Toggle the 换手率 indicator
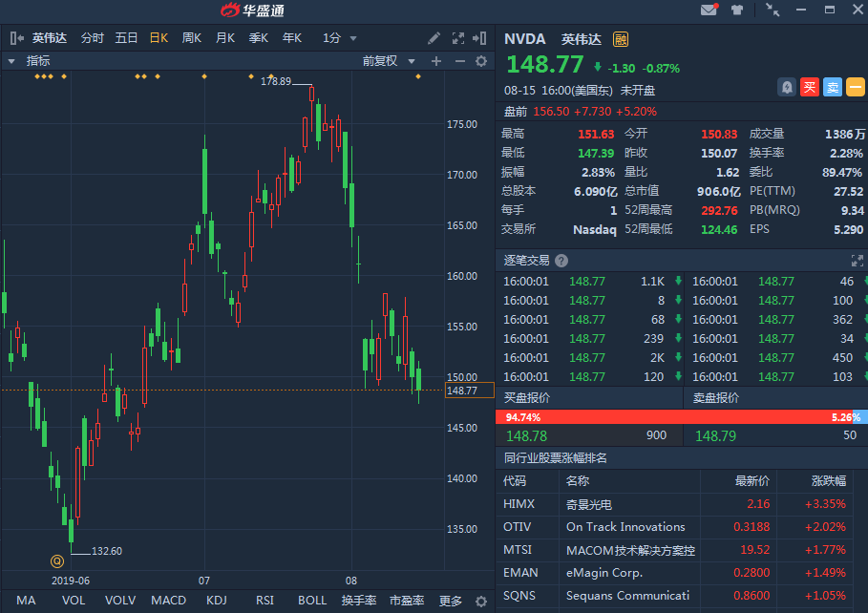Image resolution: width=868 pixels, height=613 pixels. 359,601
